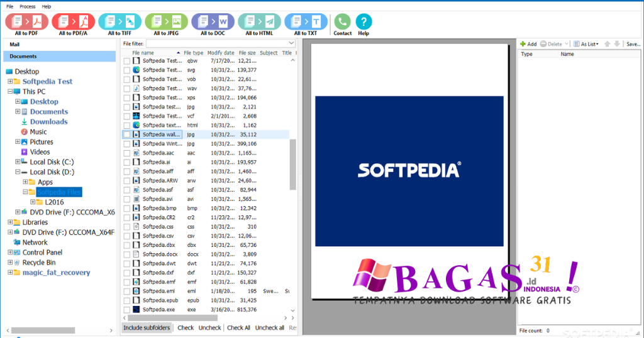This screenshot has width=644, height=338.
Task: Expand the L2016 folder node
Action: click(x=33, y=202)
